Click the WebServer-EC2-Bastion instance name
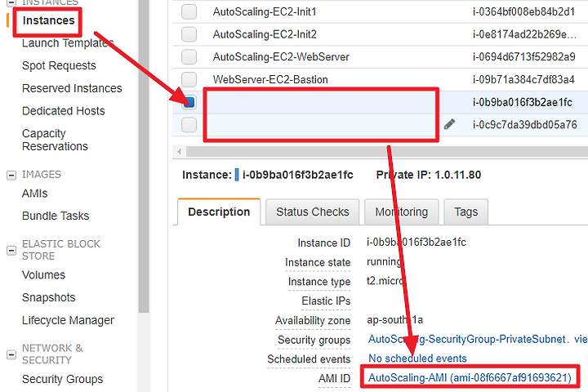The image size is (588, 392). point(270,79)
